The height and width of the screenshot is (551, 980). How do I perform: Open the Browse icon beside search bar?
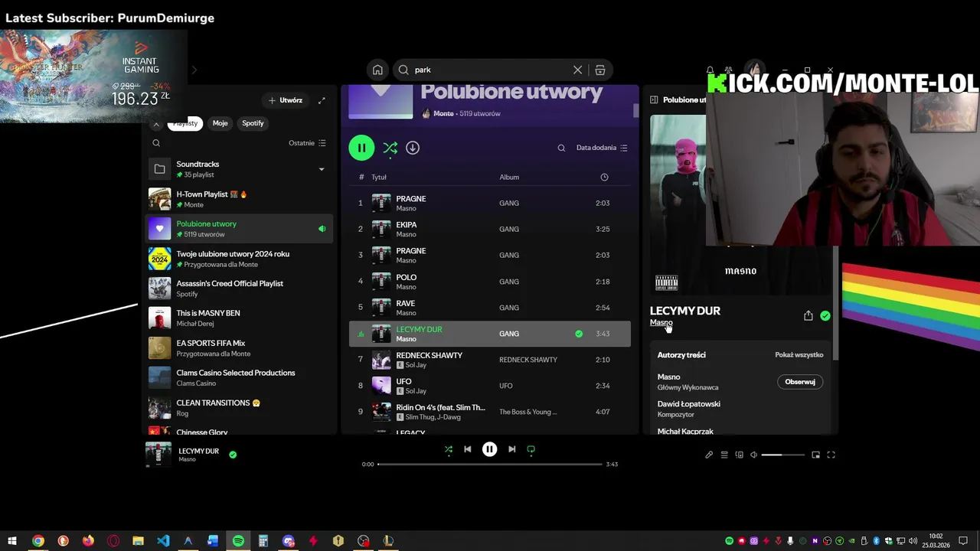coord(600,70)
